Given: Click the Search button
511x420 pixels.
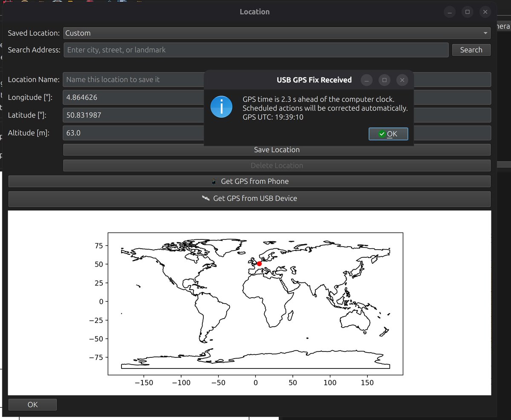Looking at the screenshot, I should [x=471, y=50].
